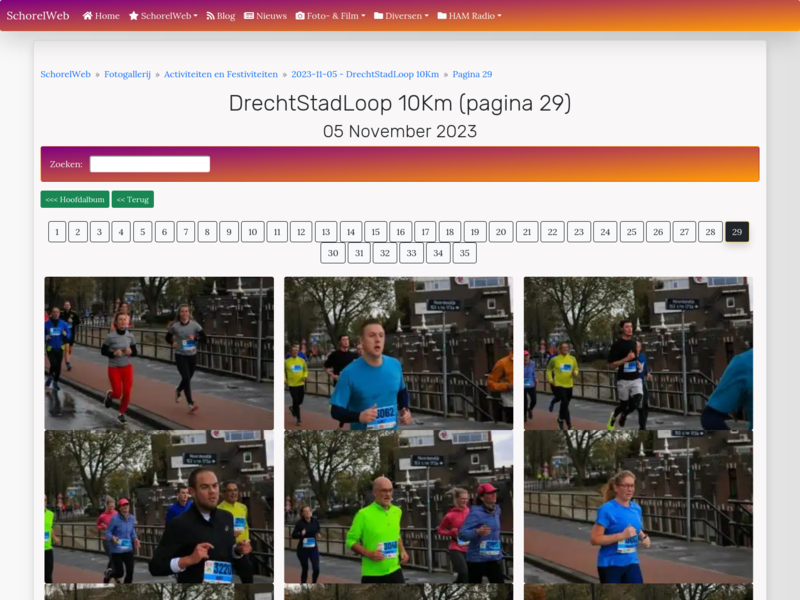The width and height of the screenshot is (800, 600).
Task: Expand the Foto- & Film dropdown arrow
Action: point(363,16)
